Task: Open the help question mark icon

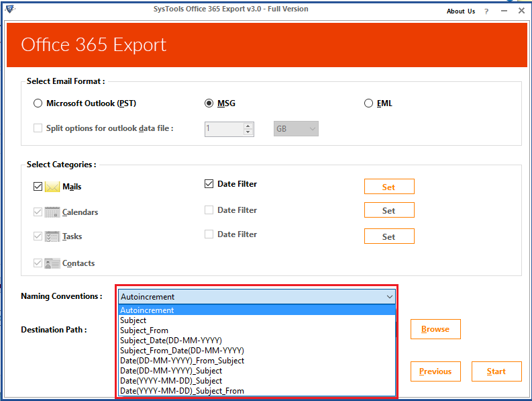Action: click(486, 11)
